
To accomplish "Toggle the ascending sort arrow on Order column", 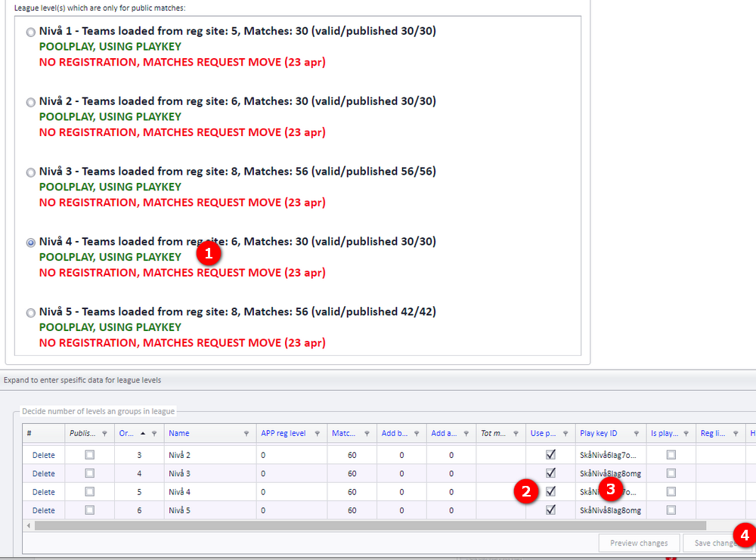I will [143, 434].
